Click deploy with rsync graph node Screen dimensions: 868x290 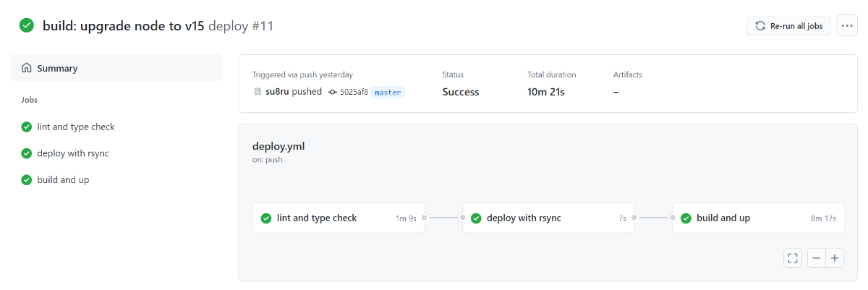click(548, 218)
